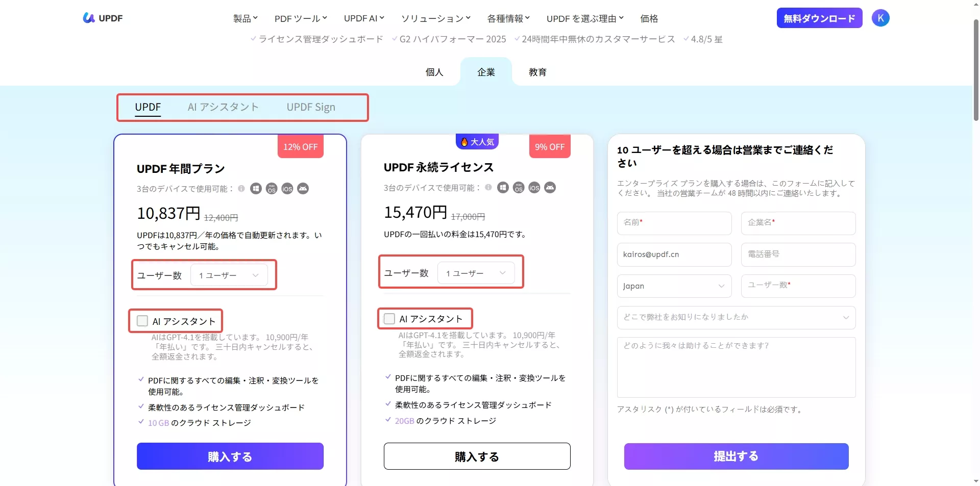The image size is (980, 486).
Task: Click the 15,470円 perpetual price
Action: (415, 212)
